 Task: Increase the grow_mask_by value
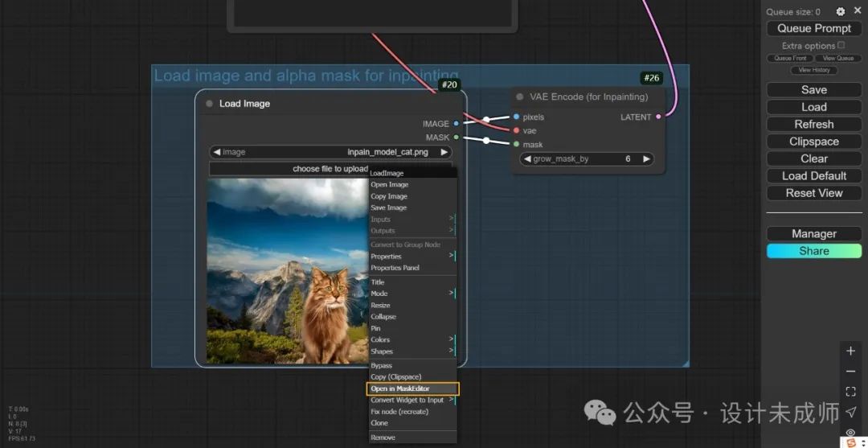click(x=646, y=159)
